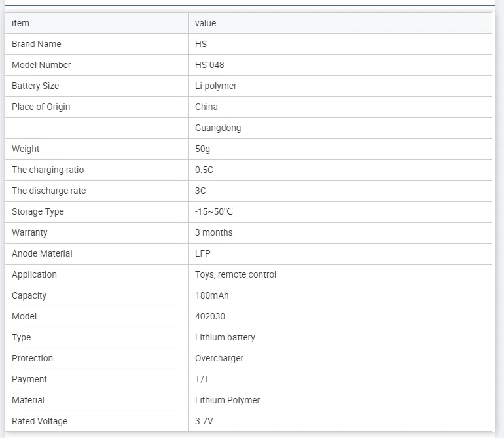Viewport: 504px width, 438px height.
Task: Select the Guangdong value cell
Action: (x=340, y=128)
